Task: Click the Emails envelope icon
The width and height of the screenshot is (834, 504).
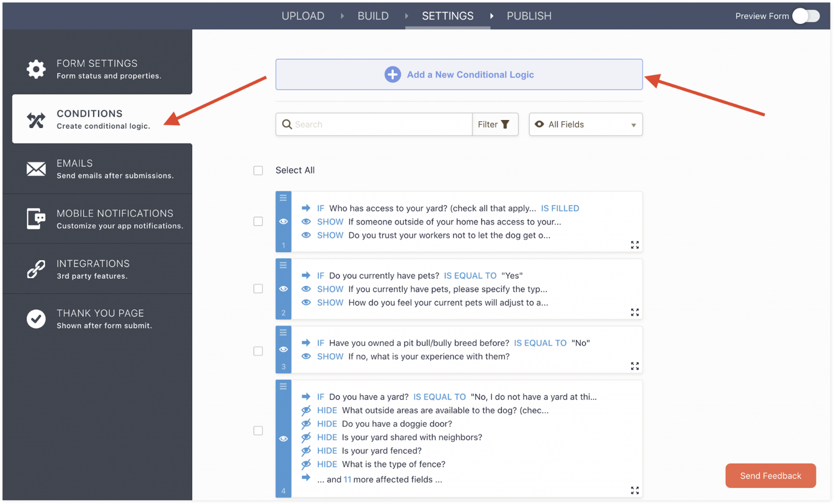Action: coord(36,169)
